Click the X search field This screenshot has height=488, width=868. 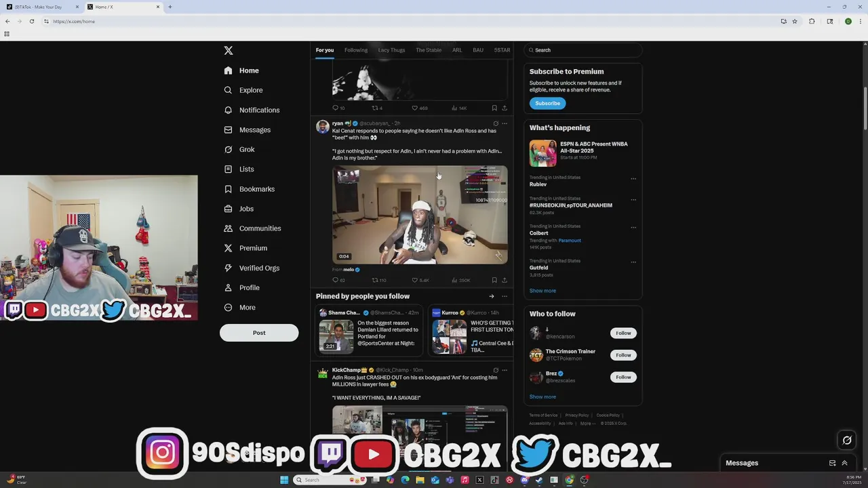click(583, 50)
